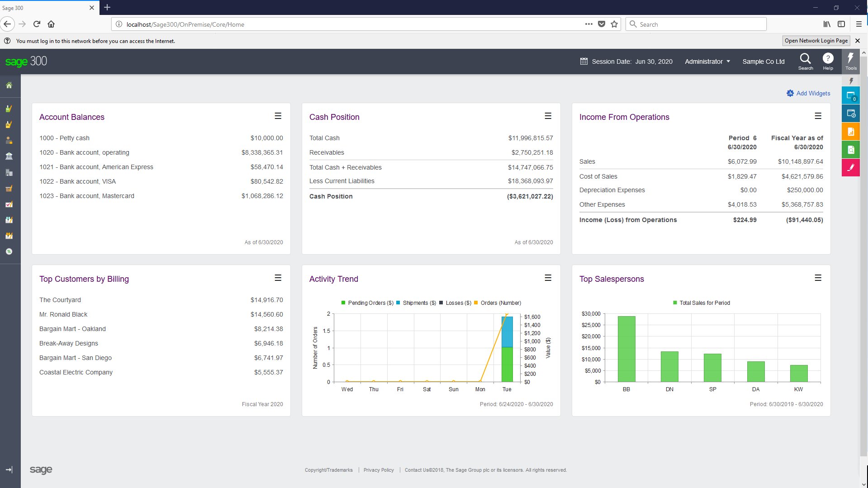Expand the Administrator dropdown menu
The image size is (868, 488).
[x=707, y=61]
